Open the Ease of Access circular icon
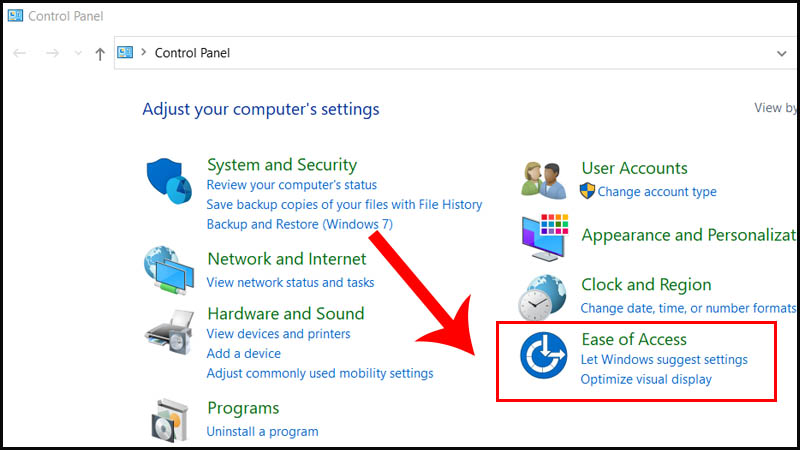 pyautogui.click(x=544, y=357)
